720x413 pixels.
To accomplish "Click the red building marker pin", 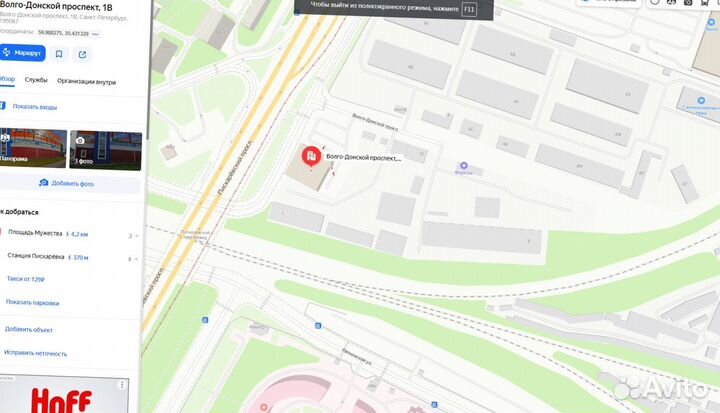I will click(x=311, y=157).
